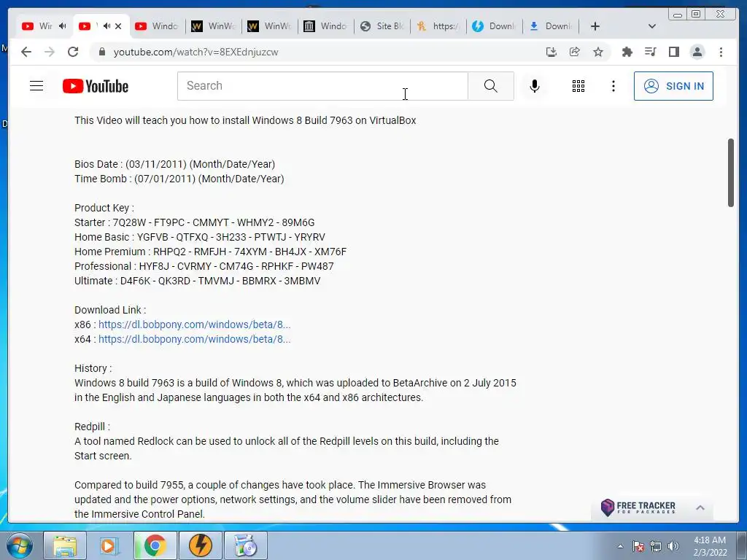Screen dimensions: 747x560
Task: Click the network tray icon
Action: 656,546
